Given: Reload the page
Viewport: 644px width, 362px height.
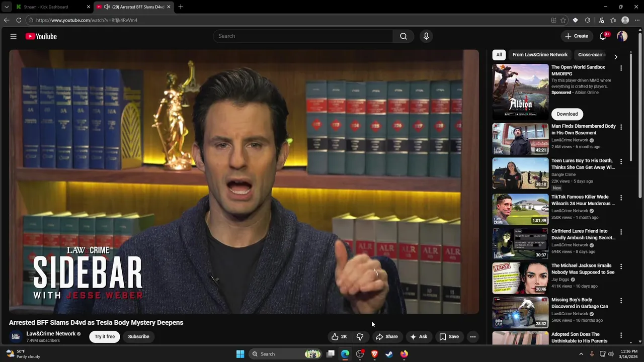Looking at the screenshot, I should click(19, 20).
